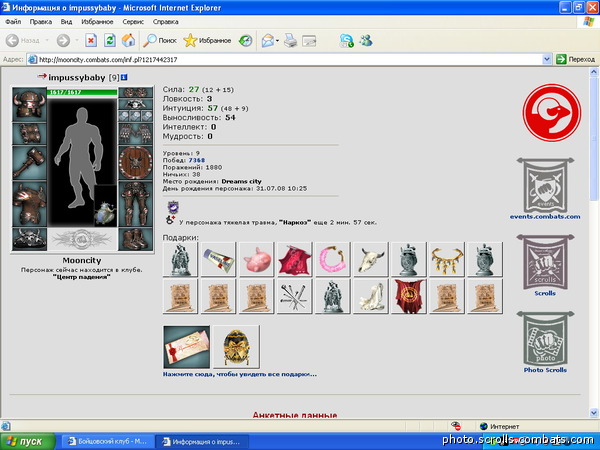The height and width of the screenshot is (450, 600).
Task: Open the Избранное menu
Action: point(97,22)
